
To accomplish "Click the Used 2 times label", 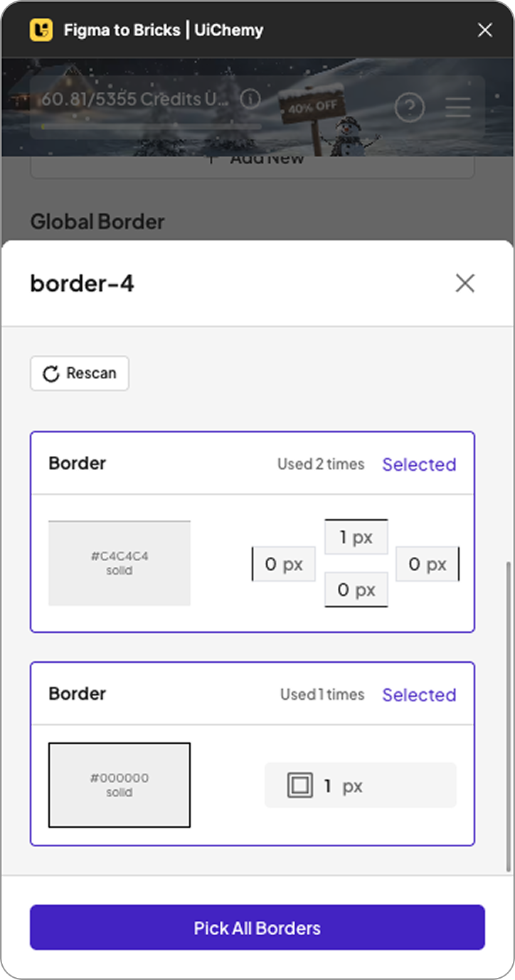I will pyautogui.click(x=321, y=464).
